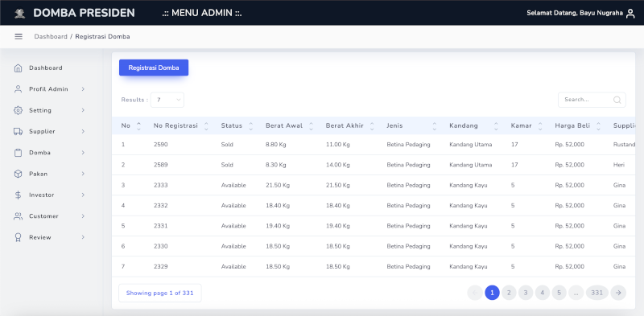This screenshot has width=644, height=316.
Task: Click the 14.00 Kg Berat Akhir cell
Action: click(338, 165)
